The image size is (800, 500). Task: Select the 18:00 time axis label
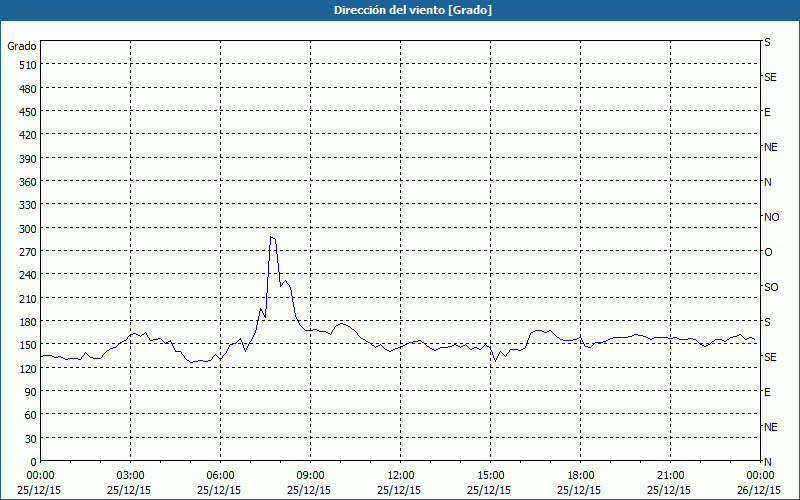(581, 476)
